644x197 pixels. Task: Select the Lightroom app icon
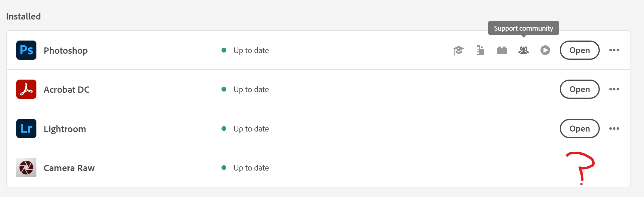click(x=26, y=129)
